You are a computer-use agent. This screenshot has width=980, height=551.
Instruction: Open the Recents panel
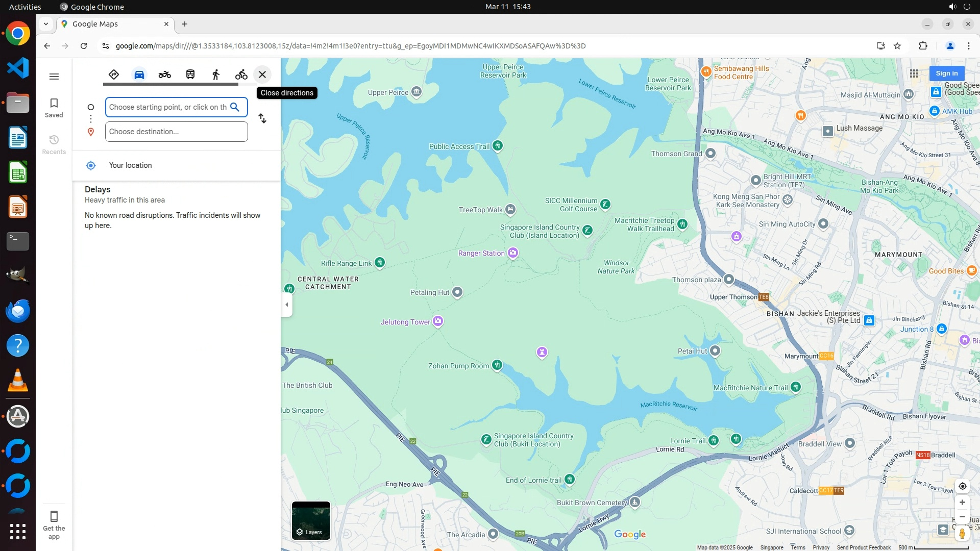coord(54,144)
